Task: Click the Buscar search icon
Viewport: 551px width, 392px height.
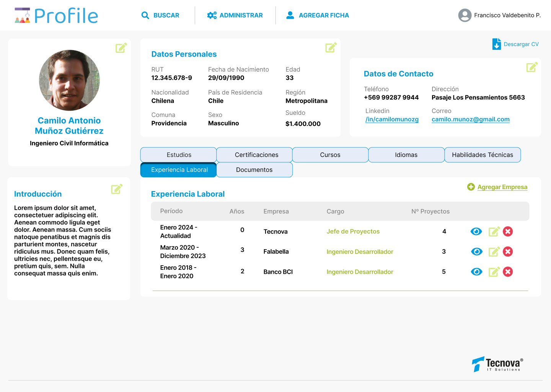Action: 145,15
